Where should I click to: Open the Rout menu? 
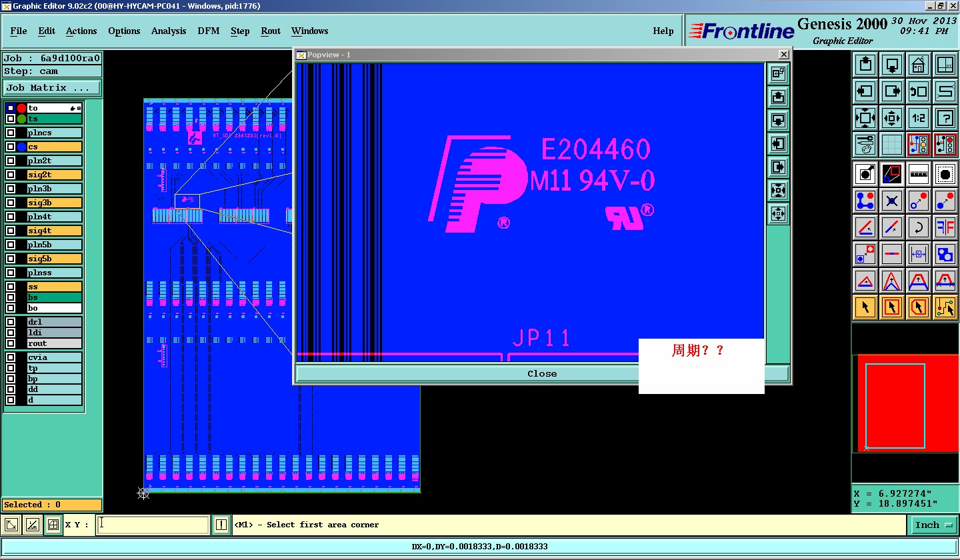[271, 31]
